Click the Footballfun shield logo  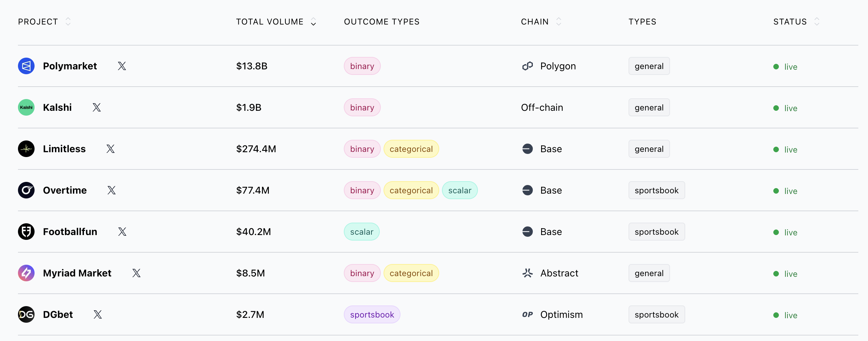tap(26, 232)
